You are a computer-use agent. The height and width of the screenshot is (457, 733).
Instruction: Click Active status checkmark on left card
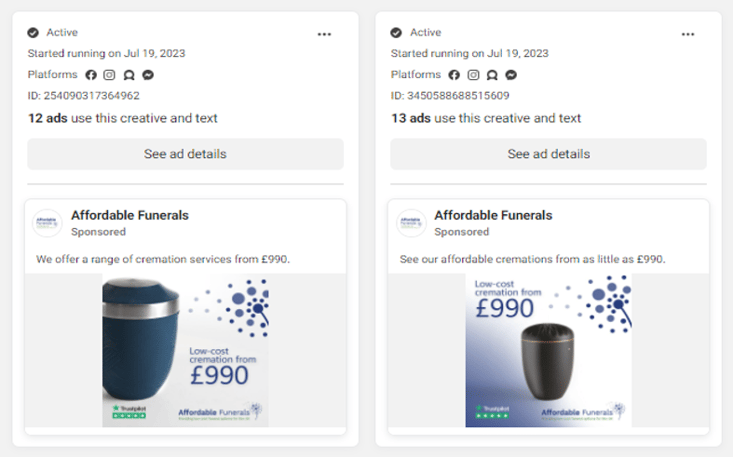tap(33, 33)
